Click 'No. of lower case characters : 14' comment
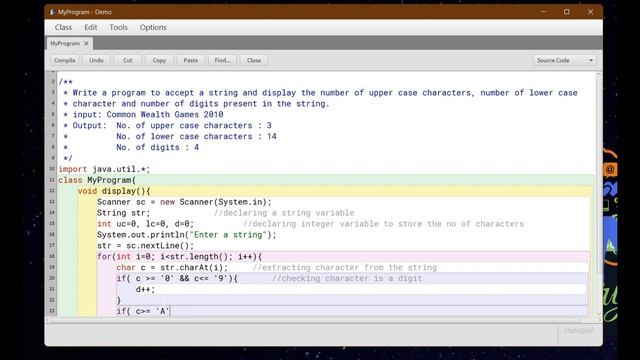Viewport: 640px width, 360px height. (196, 136)
